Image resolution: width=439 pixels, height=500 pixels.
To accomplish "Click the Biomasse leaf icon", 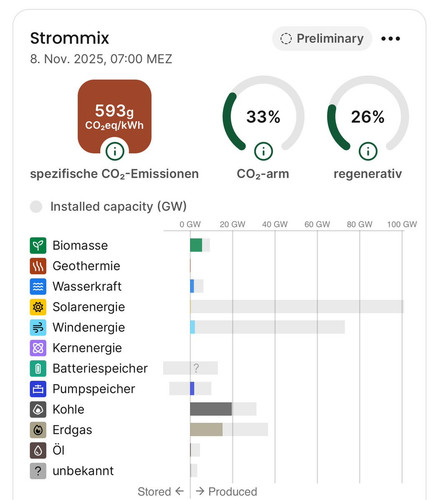I will tap(38, 246).
